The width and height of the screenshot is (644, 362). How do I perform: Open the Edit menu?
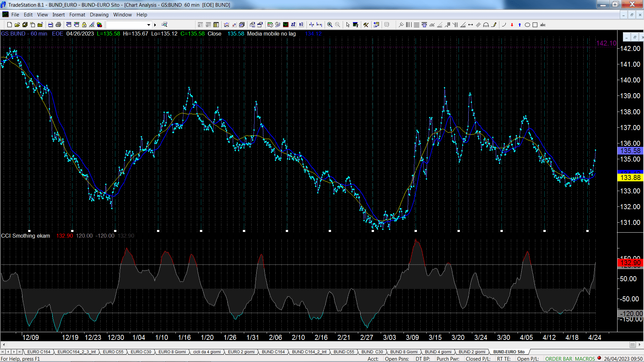coord(28,15)
